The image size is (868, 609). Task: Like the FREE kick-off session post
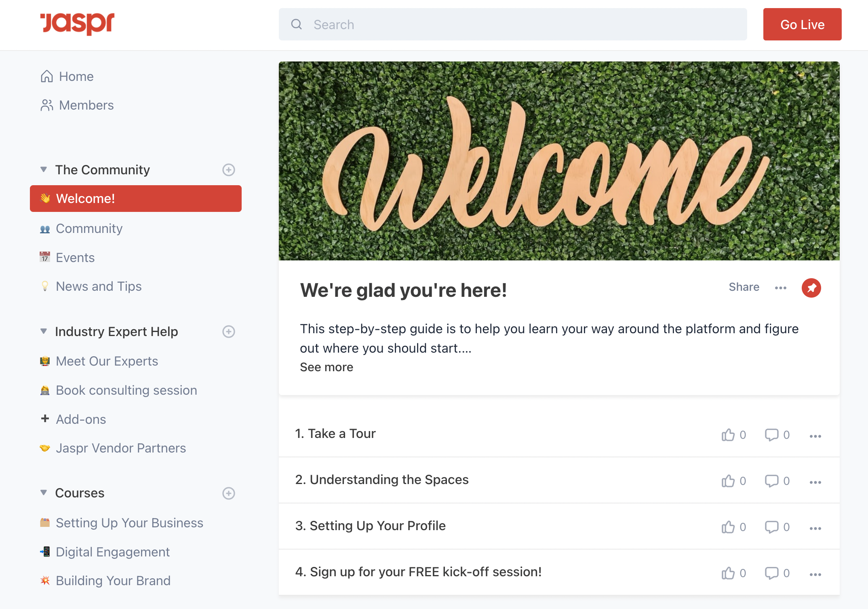coord(728,573)
